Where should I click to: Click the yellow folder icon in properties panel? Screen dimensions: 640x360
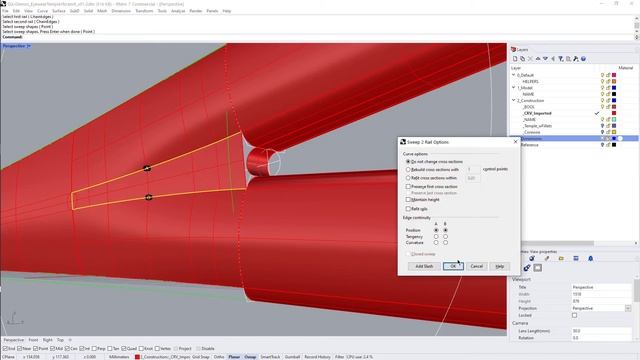pyautogui.click(x=561, y=258)
